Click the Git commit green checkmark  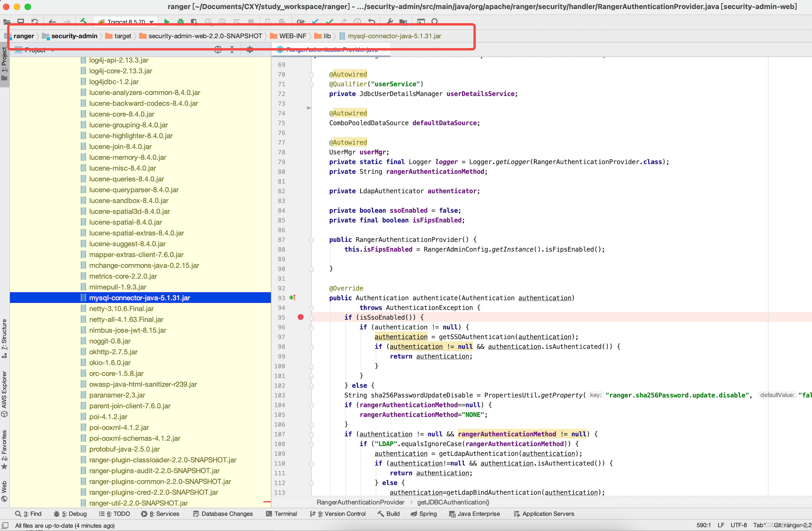click(x=330, y=22)
